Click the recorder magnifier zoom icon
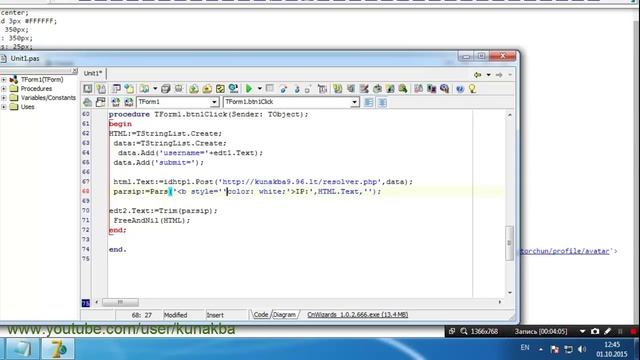 pyautogui.click(x=464, y=331)
